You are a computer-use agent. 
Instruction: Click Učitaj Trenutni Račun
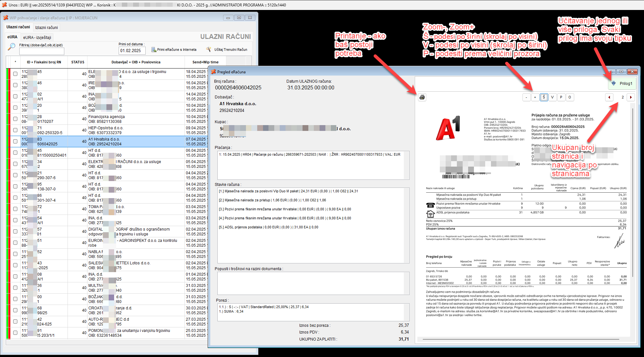[x=227, y=50]
